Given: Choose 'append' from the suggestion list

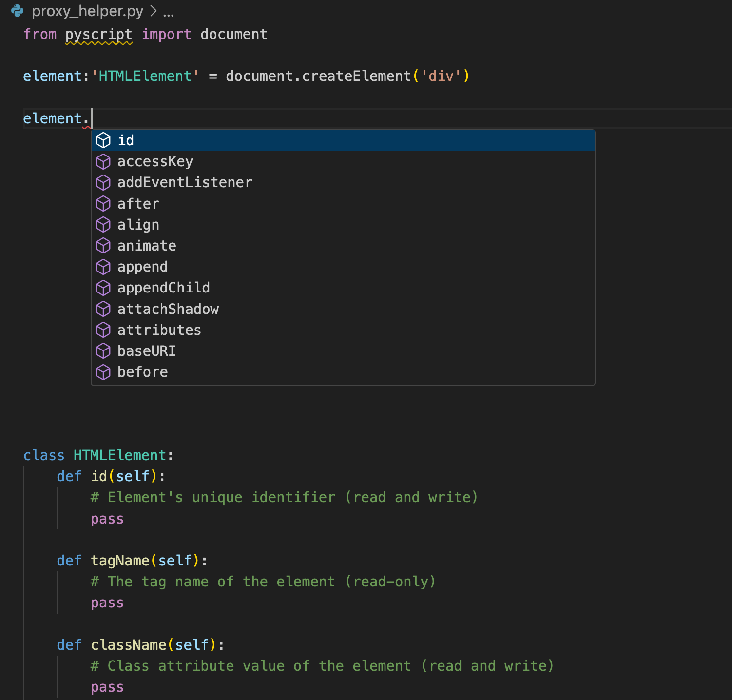Looking at the screenshot, I should 142,267.
